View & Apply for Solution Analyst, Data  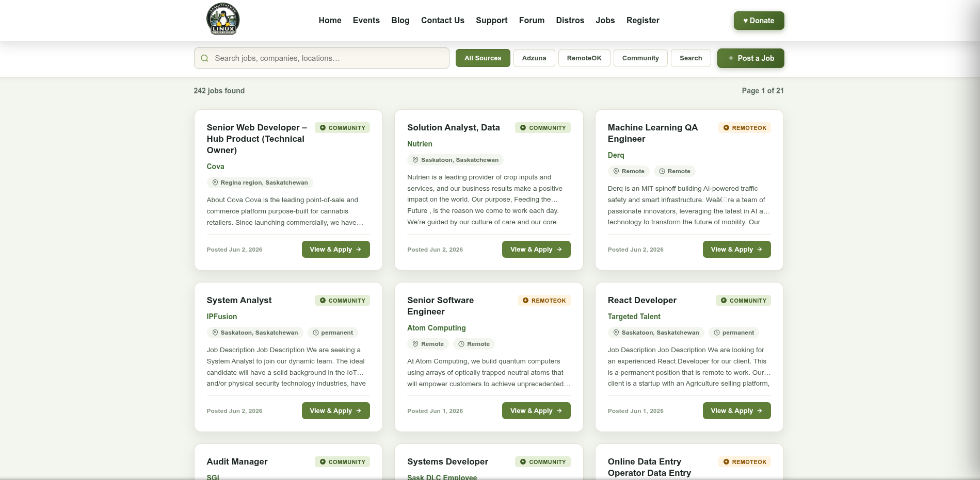[x=536, y=250]
